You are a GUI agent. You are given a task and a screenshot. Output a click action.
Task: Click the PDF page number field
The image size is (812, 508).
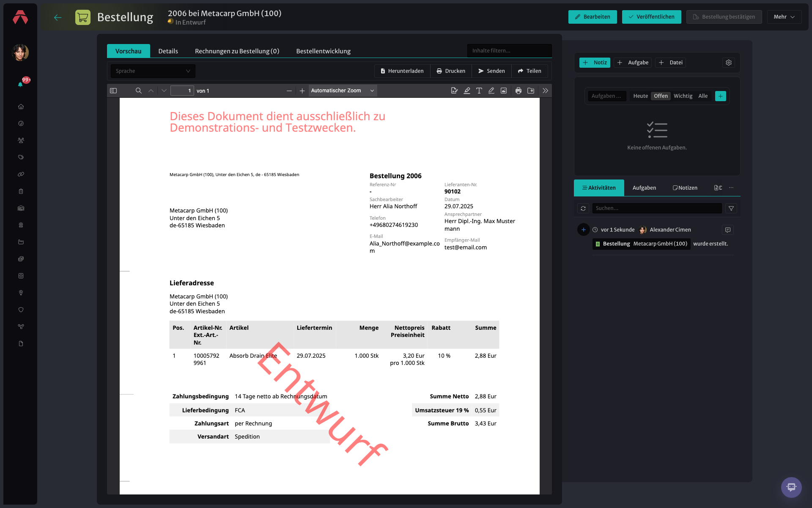(182, 91)
